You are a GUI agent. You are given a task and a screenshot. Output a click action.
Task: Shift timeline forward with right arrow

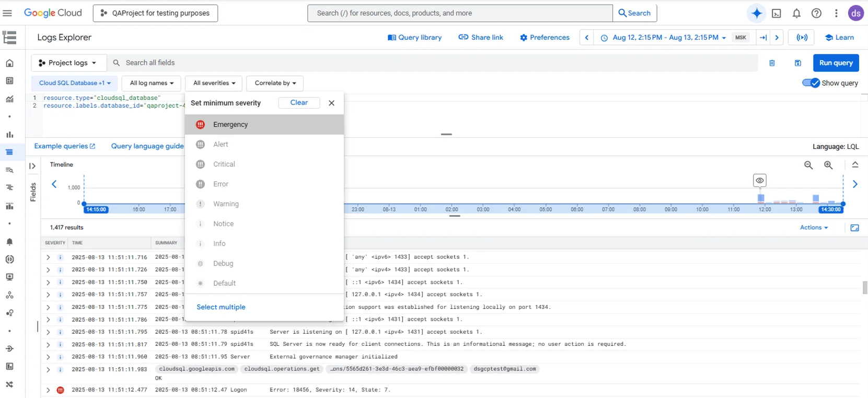coord(855,184)
